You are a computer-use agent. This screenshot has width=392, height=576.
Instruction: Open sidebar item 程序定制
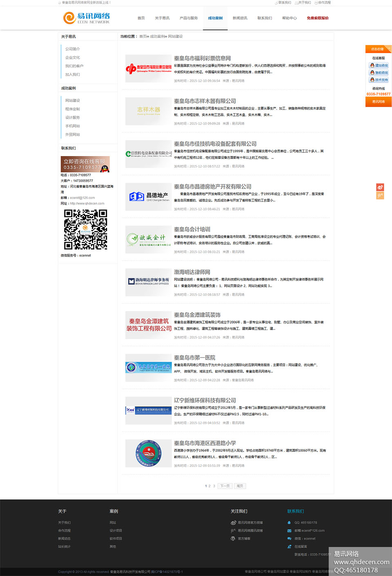click(73, 109)
